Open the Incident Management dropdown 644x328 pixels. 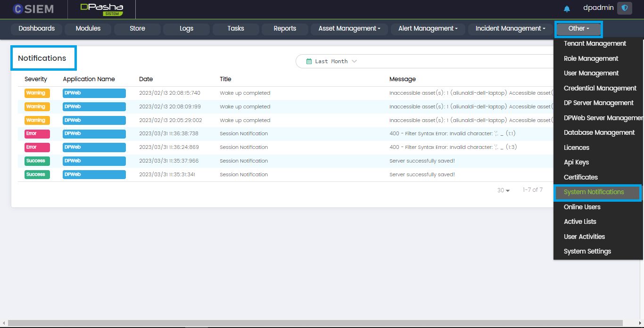pos(510,29)
